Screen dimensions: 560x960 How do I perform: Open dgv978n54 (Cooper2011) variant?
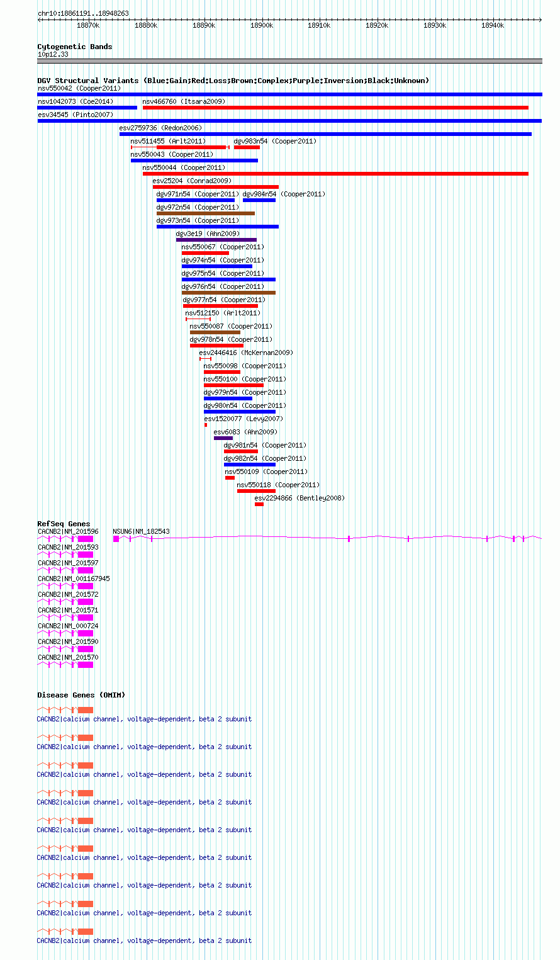click(x=216, y=346)
